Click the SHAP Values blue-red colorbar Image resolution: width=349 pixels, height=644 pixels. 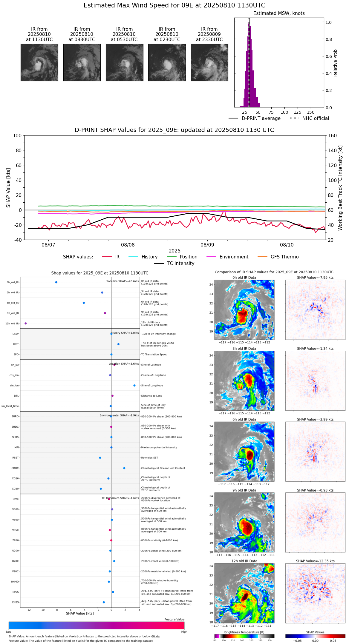coord(315,636)
